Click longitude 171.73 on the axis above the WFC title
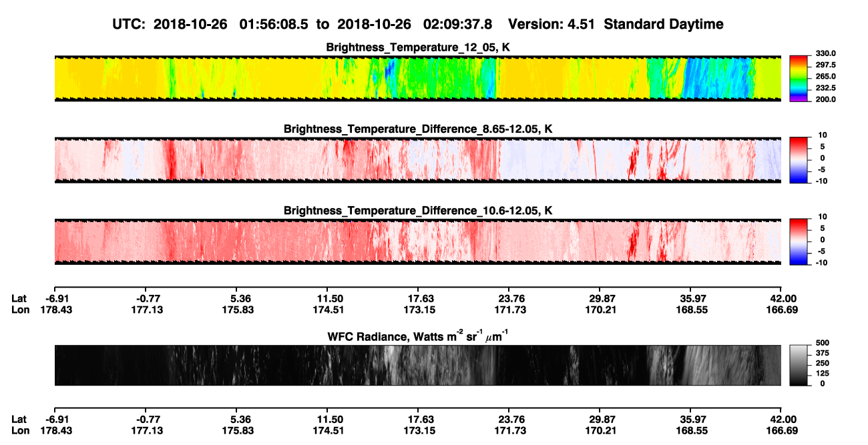Viewport: 868px width, 445px height. (510, 310)
